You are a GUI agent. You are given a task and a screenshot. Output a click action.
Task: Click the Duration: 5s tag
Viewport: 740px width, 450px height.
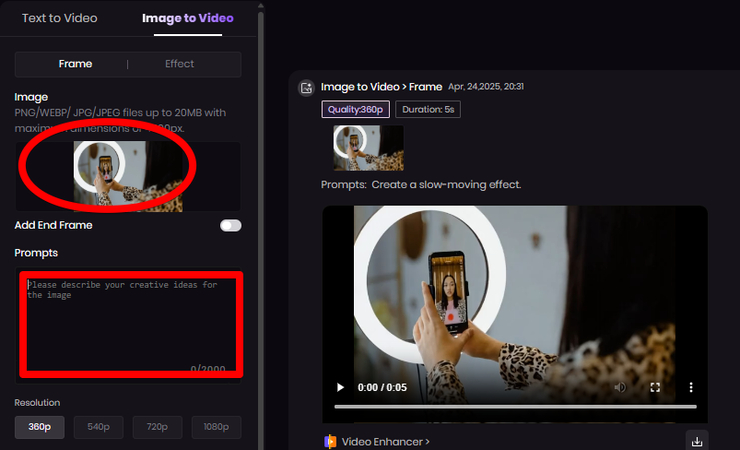click(x=428, y=109)
